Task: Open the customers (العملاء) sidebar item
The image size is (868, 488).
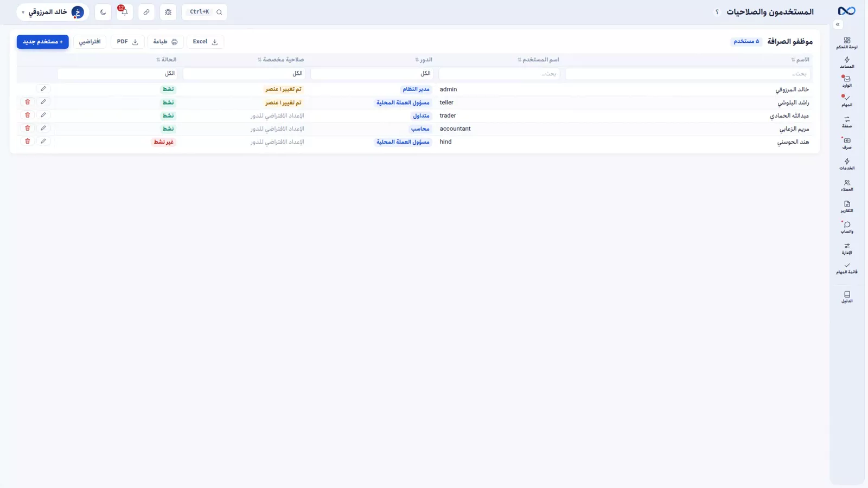Action: click(x=847, y=185)
